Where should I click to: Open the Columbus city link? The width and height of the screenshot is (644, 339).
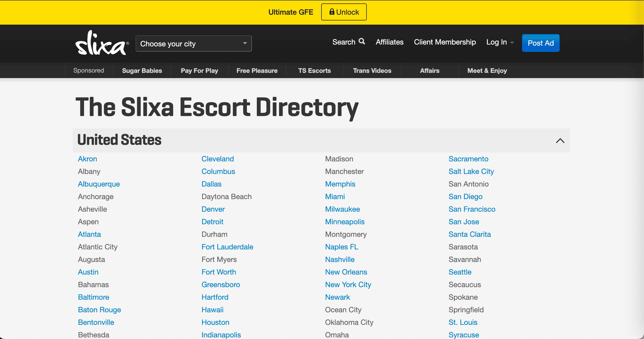click(218, 171)
